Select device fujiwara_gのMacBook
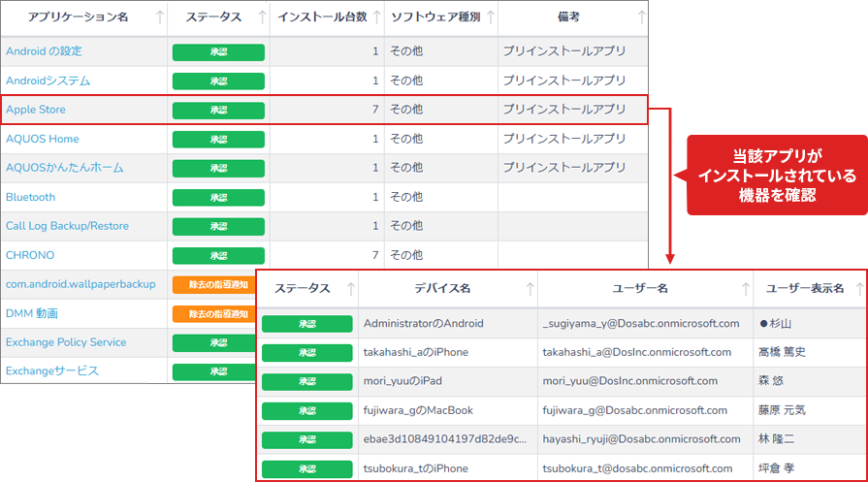This screenshot has height=482, width=868. (x=418, y=410)
